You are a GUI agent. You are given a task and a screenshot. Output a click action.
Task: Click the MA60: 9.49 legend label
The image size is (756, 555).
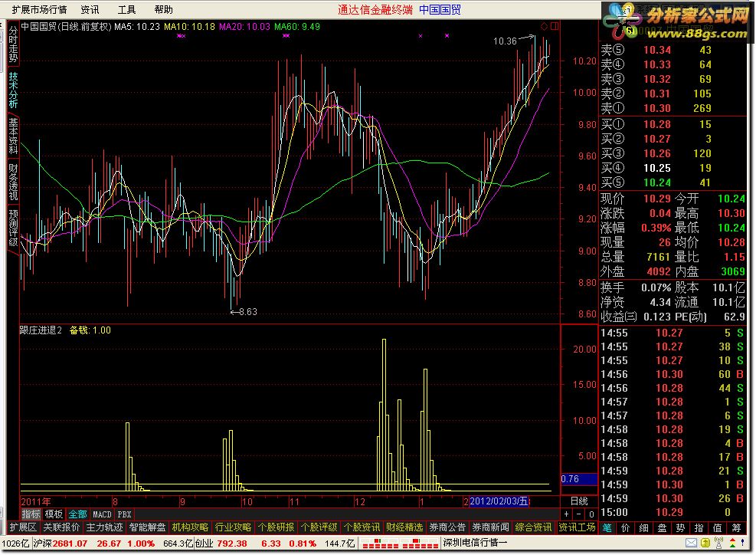coord(297,27)
